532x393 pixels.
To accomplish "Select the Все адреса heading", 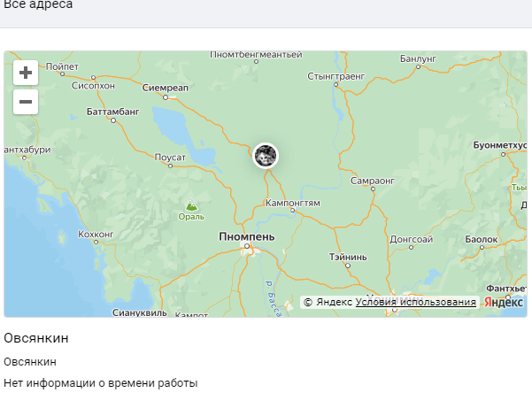I will point(38,4).
